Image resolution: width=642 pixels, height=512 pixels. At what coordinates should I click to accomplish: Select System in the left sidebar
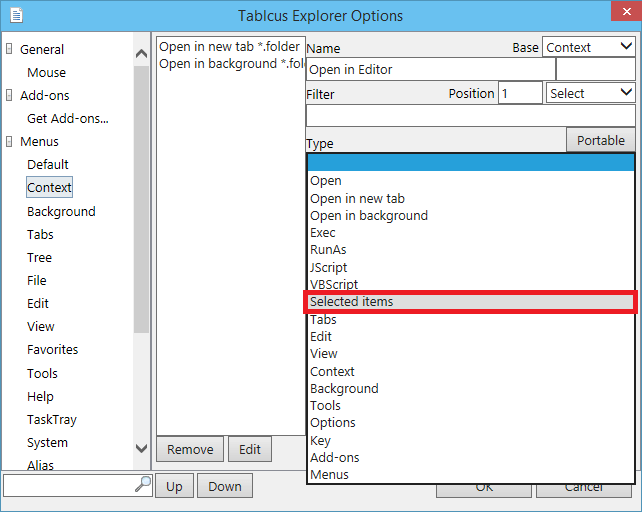click(47, 442)
